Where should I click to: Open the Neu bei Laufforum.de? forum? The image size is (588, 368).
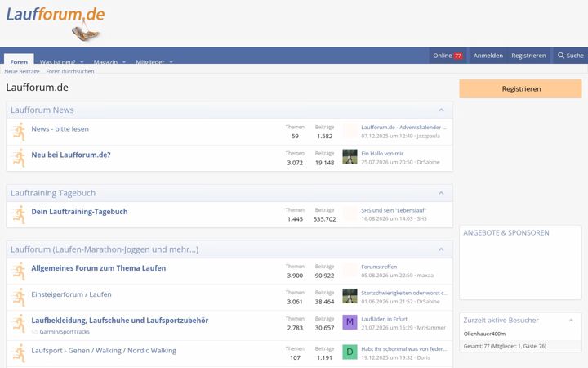[x=71, y=155]
